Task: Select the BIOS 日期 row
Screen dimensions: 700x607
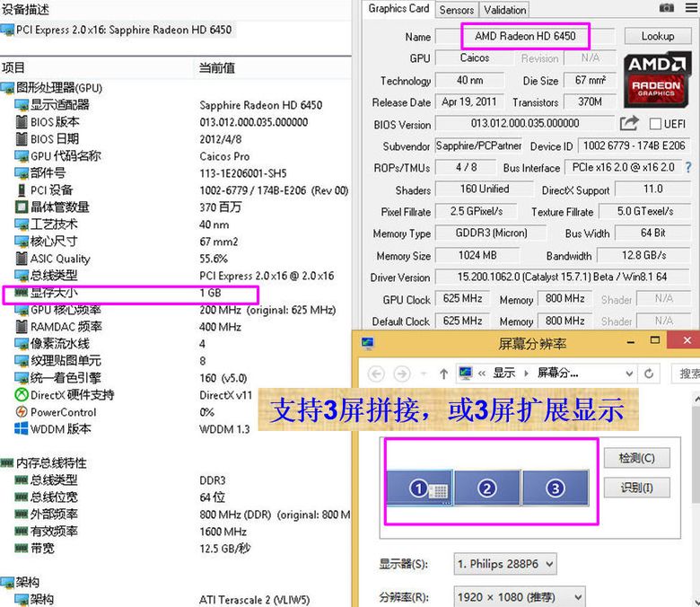Action: coord(175,139)
